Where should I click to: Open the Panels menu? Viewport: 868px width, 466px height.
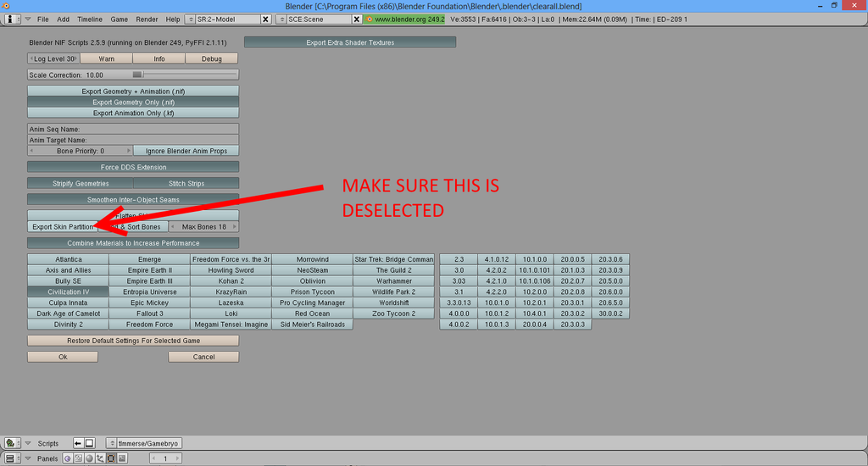point(47,458)
